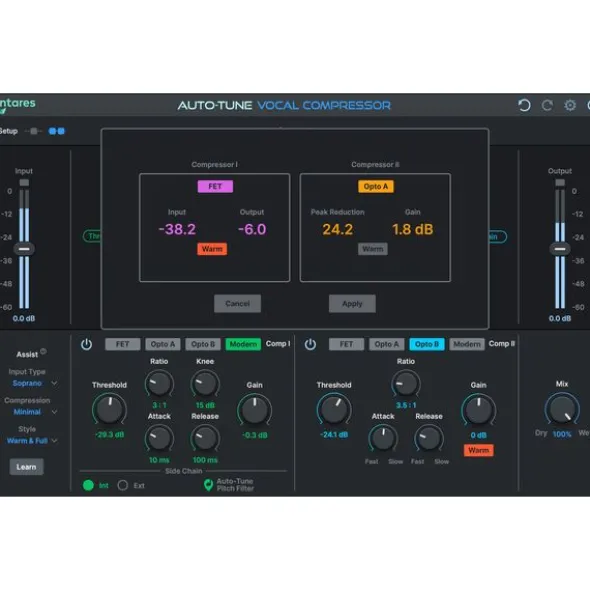Image resolution: width=590 pixels, height=591 pixels.
Task: Select FET mode for Comp II
Action: (346, 344)
